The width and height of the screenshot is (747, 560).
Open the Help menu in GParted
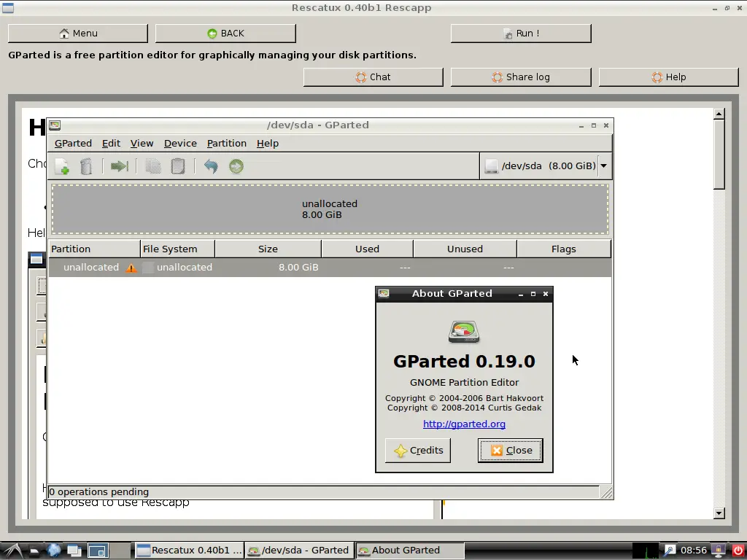[268, 144]
